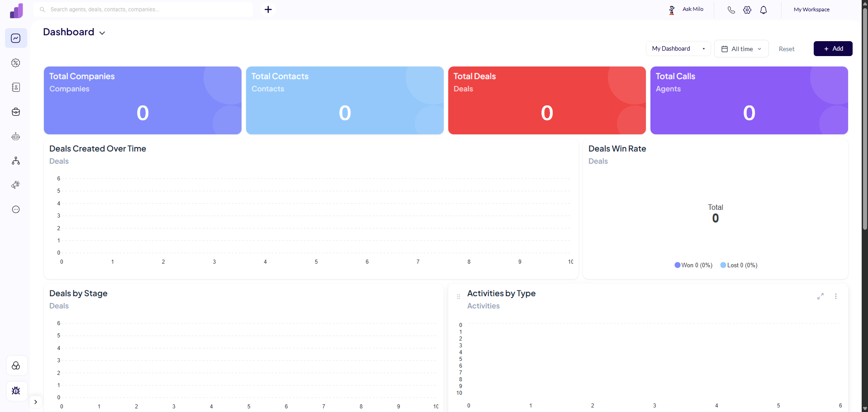Screen dimensions: 868x412
Task: Open Companies via the briefcase icon
Action: click(16, 112)
